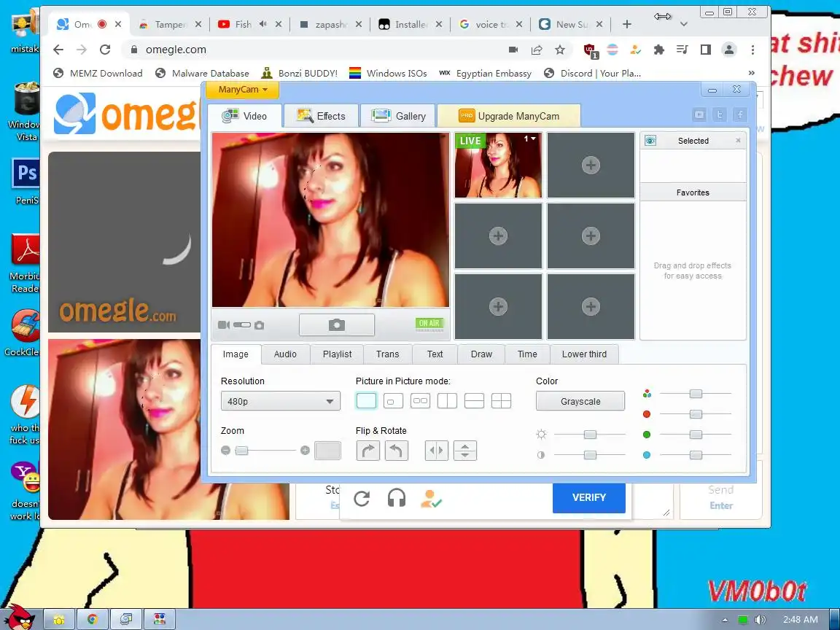Add a source to the bottom-left empty slot

tap(498, 306)
